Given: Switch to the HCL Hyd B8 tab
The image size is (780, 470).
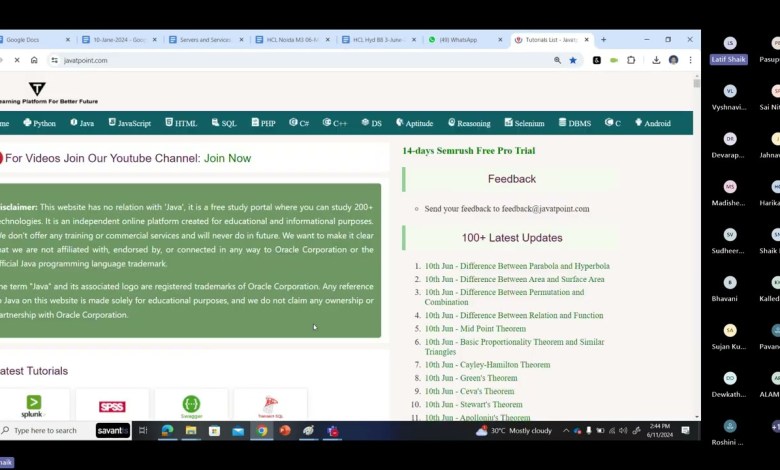Looking at the screenshot, I should 378,40.
